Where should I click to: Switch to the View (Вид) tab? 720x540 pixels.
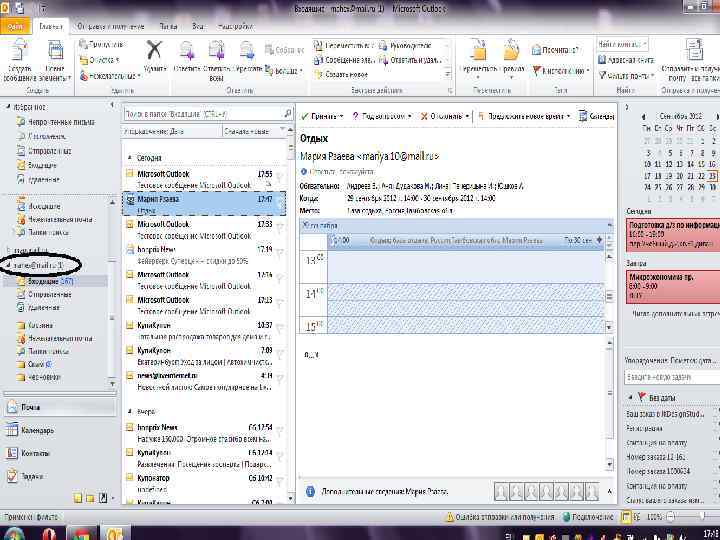point(198,27)
